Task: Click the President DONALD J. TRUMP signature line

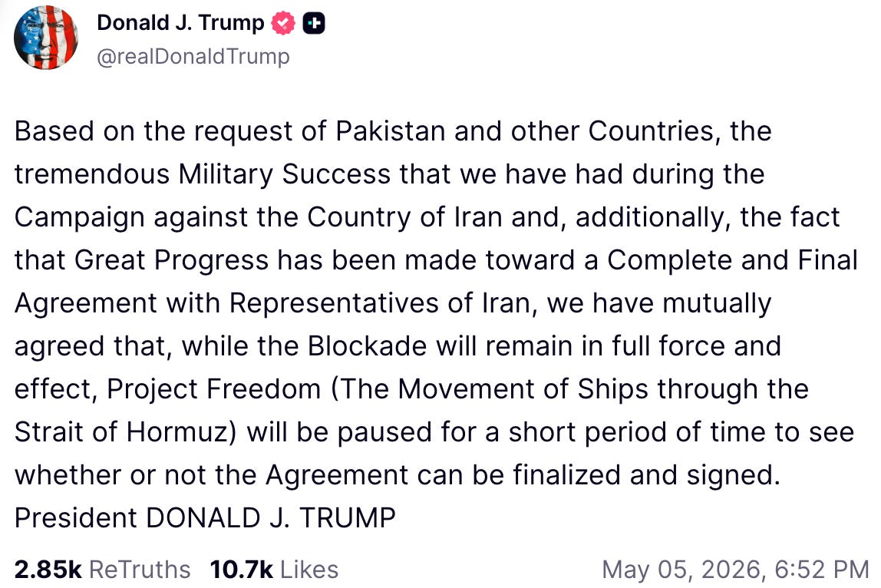Action: coord(205,517)
